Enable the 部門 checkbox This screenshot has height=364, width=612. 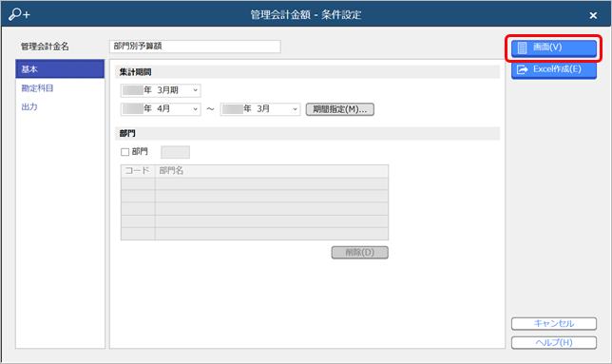coord(124,152)
